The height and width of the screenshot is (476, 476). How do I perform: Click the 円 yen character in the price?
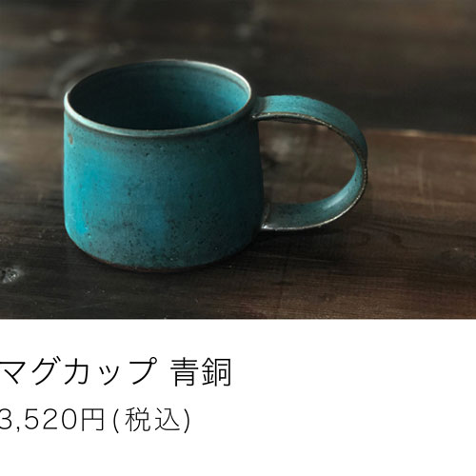coord(91,420)
